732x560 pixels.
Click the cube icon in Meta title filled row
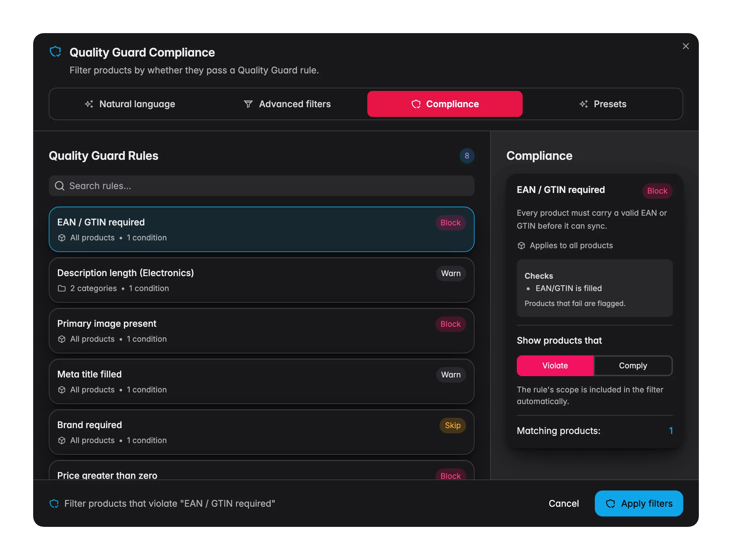62,390
